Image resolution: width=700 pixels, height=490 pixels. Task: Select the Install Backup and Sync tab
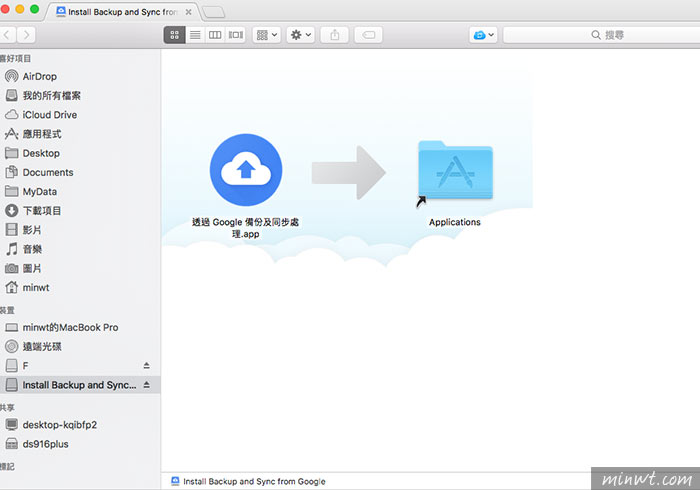click(122, 12)
